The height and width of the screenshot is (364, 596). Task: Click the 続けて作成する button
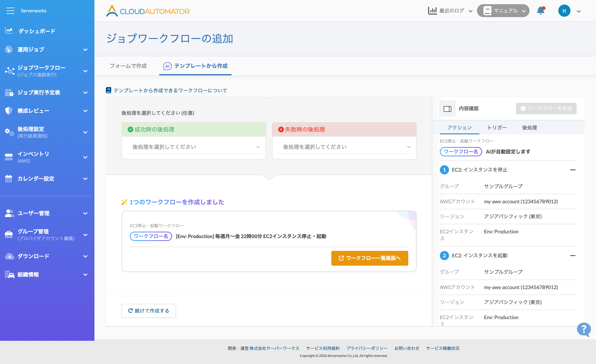149,311
